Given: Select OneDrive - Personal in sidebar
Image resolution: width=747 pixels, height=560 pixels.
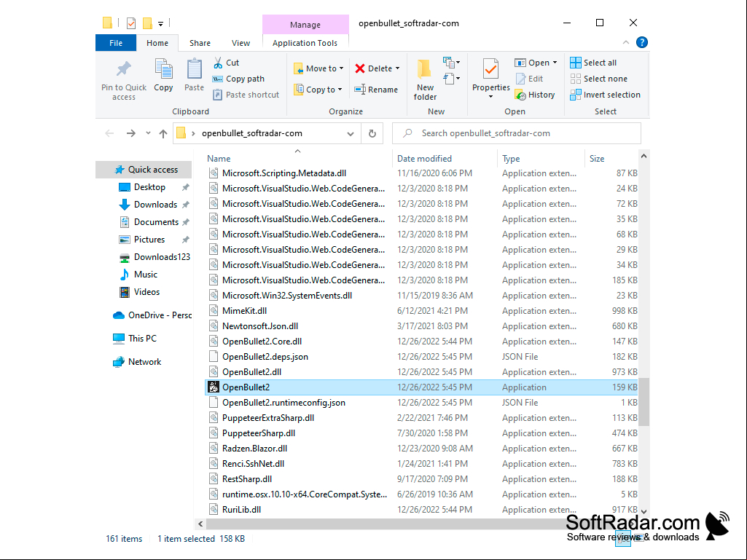Looking at the screenshot, I should coord(152,315).
